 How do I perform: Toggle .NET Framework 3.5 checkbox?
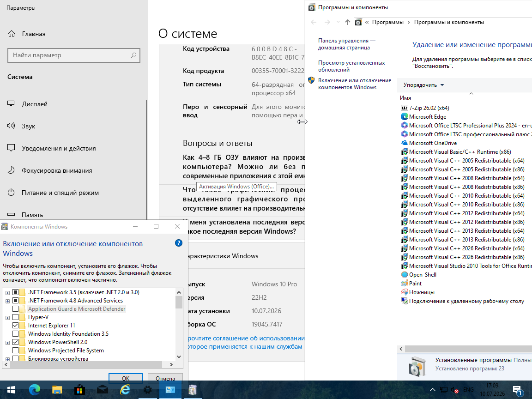tap(15, 292)
